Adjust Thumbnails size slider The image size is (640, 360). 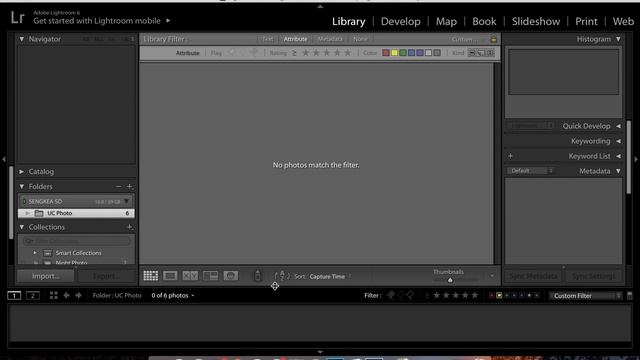[450, 280]
